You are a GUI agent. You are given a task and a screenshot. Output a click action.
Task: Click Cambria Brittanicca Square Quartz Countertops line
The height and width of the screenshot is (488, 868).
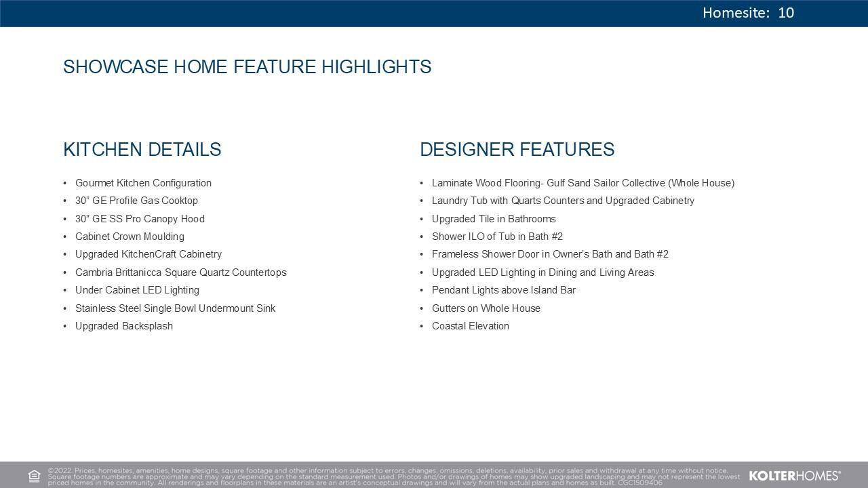(180, 272)
